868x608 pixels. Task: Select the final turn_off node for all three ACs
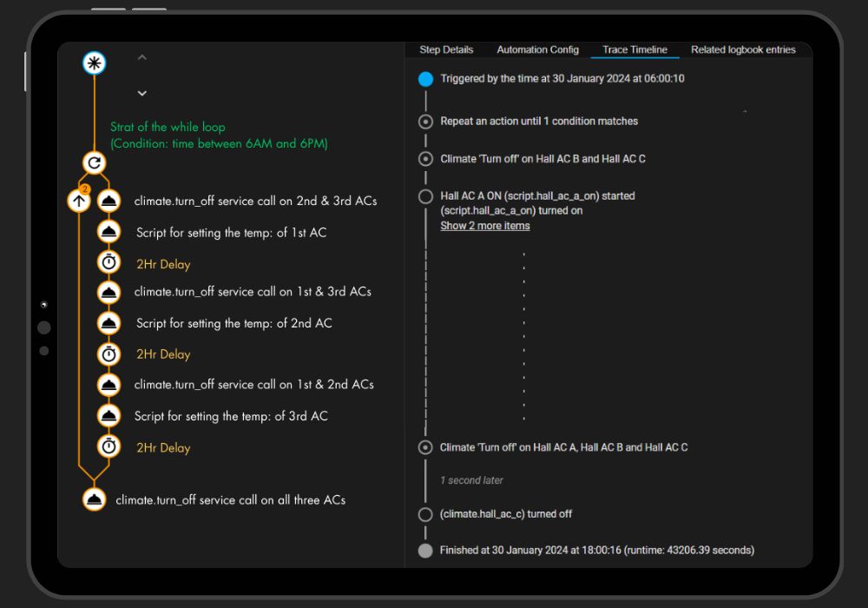(94, 499)
